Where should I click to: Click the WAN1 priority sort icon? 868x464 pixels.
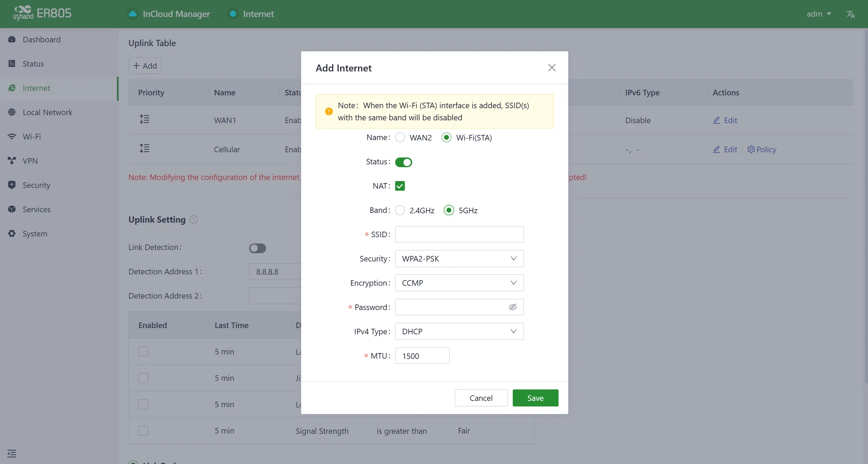pyautogui.click(x=144, y=119)
